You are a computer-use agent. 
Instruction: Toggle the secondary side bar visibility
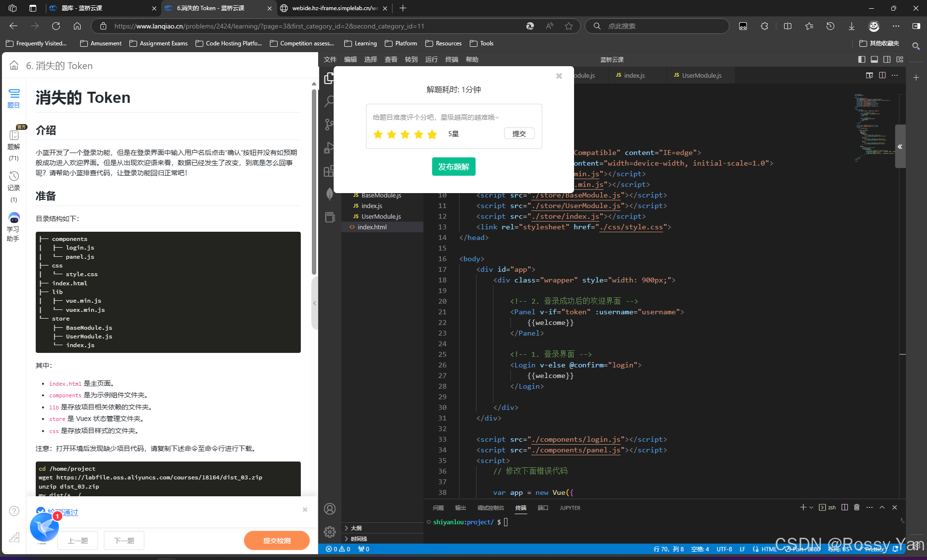[887, 59]
